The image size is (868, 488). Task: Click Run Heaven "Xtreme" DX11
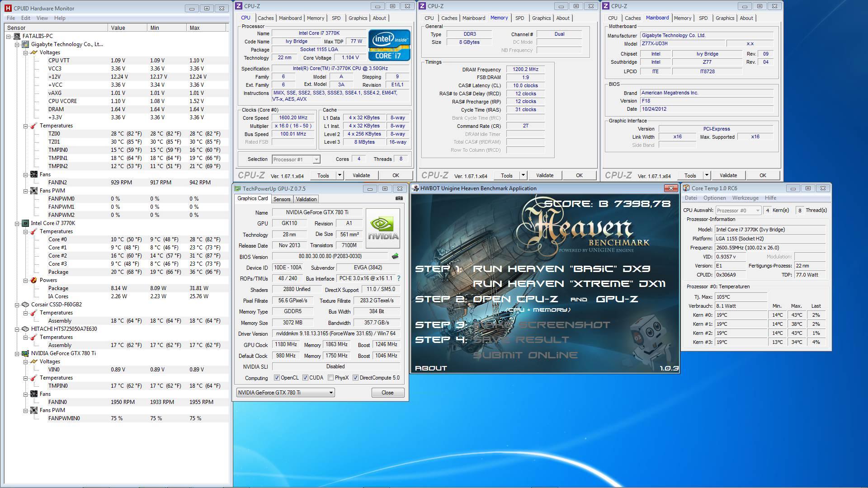click(569, 284)
